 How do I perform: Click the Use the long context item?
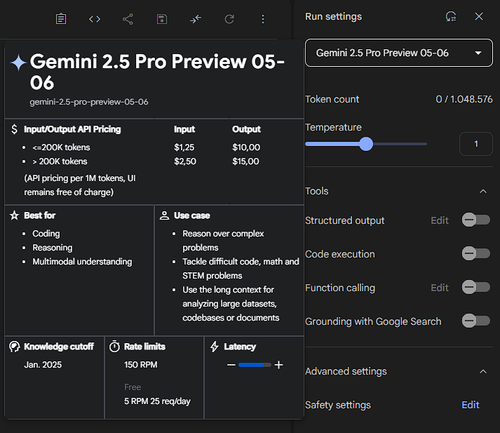[x=231, y=304]
